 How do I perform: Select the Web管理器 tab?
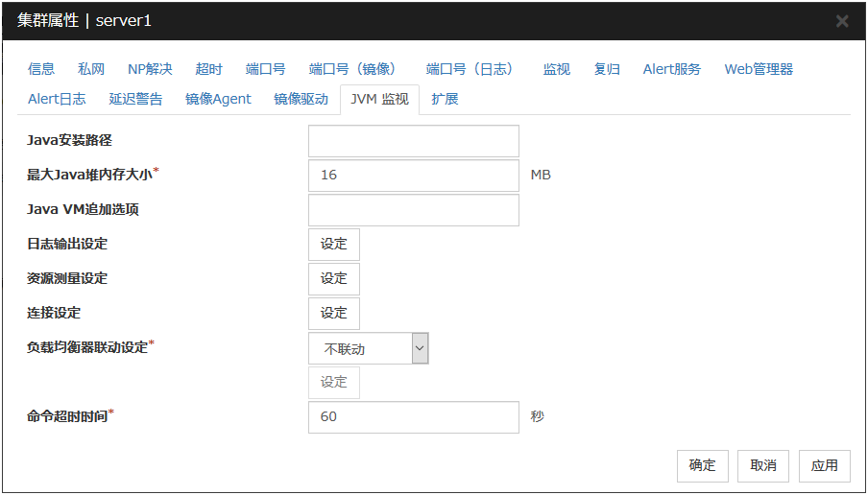point(759,69)
